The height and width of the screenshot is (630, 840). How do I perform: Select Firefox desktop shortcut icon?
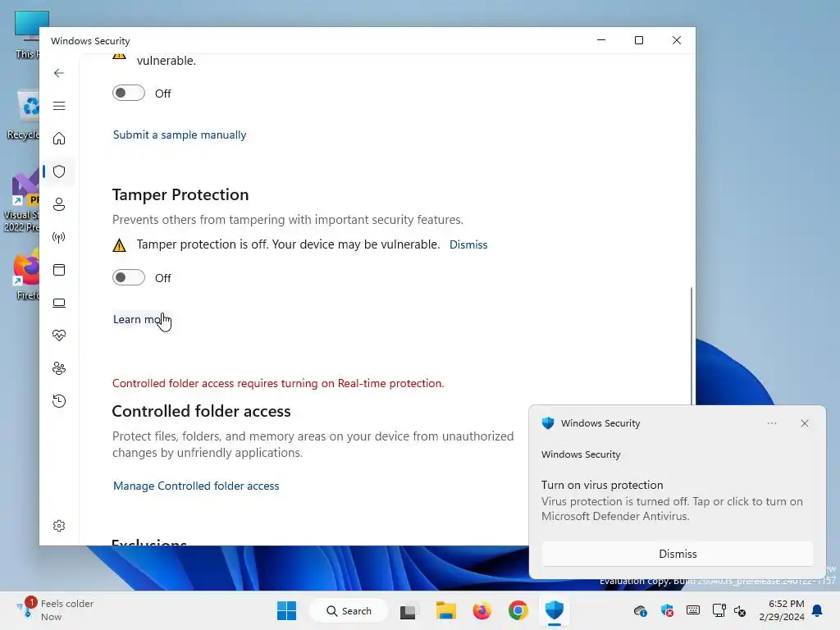tap(25, 274)
